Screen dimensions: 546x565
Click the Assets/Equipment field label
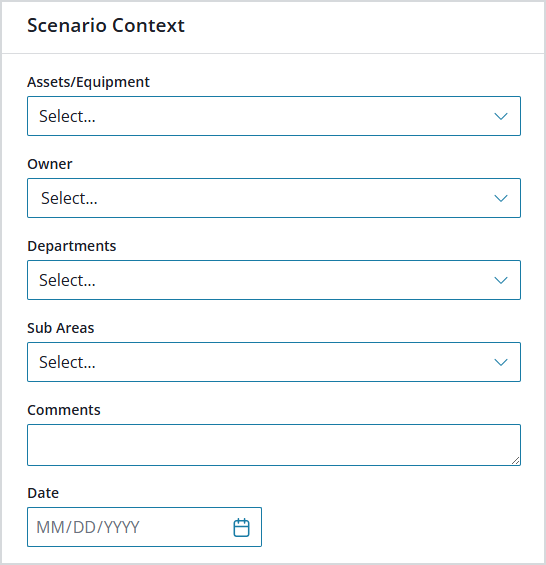tap(88, 82)
